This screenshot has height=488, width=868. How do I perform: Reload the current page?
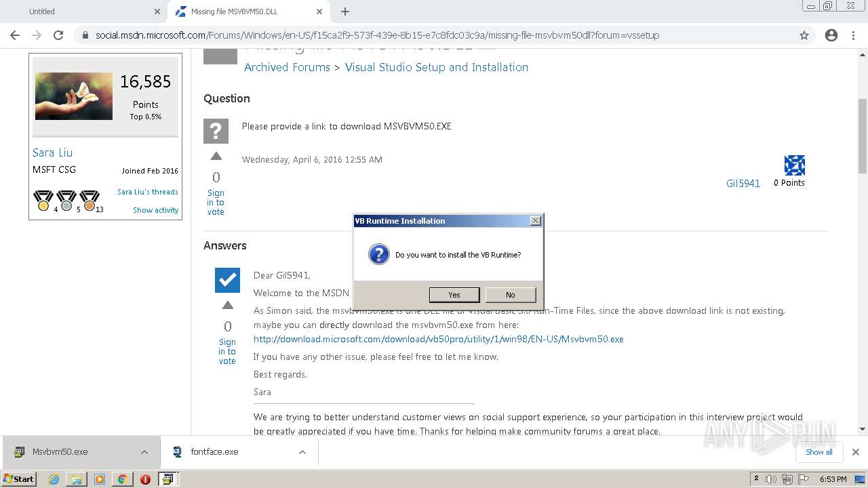click(x=58, y=35)
